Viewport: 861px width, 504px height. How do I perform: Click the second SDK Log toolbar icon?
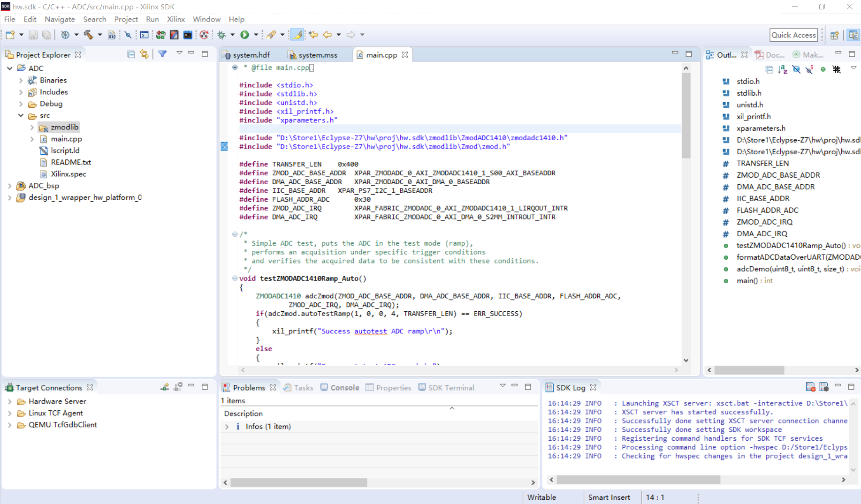pos(824,387)
